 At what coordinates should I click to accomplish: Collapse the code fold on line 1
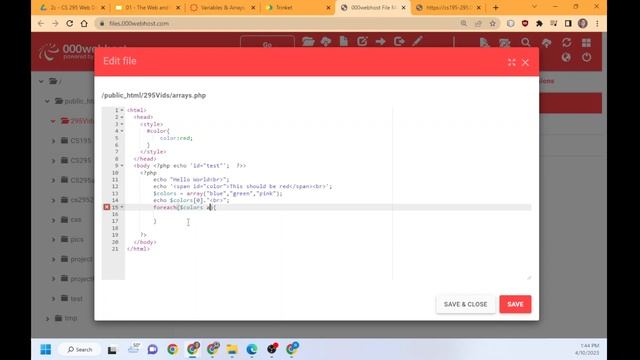tap(122, 110)
